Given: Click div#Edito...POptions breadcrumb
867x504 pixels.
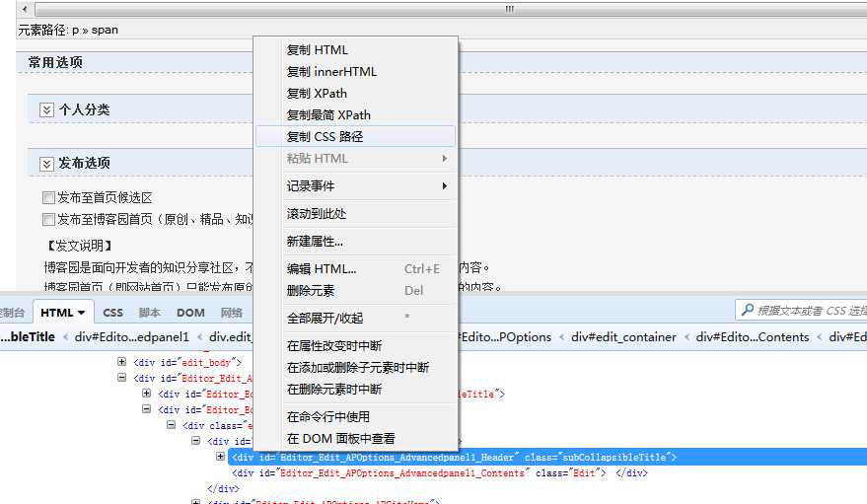Looking at the screenshot, I should tap(504, 337).
